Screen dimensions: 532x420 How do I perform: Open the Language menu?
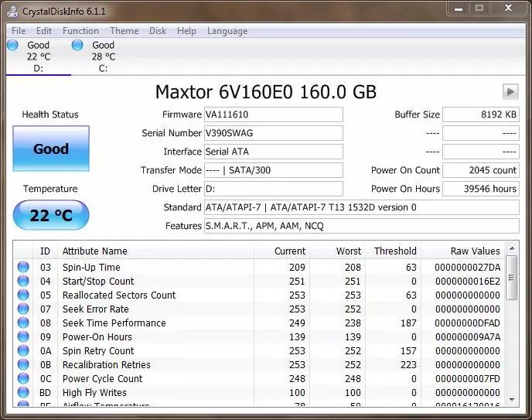pyautogui.click(x=227, y=31)
